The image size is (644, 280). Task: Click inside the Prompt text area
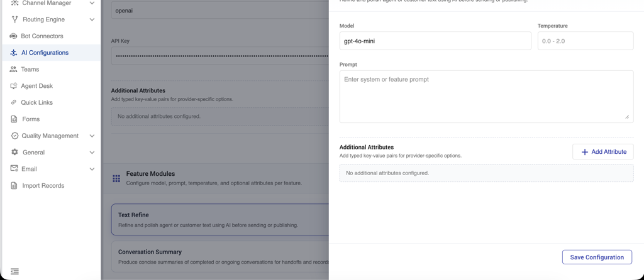click(x=486, y=97)
